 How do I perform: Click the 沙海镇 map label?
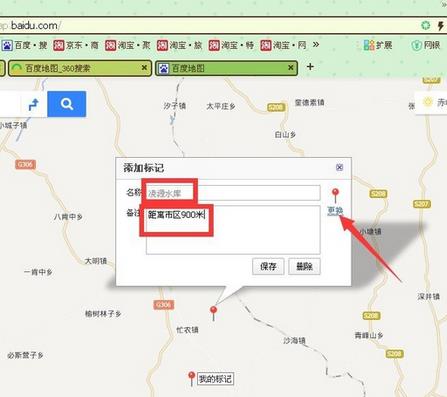click(x=294, y=341)
